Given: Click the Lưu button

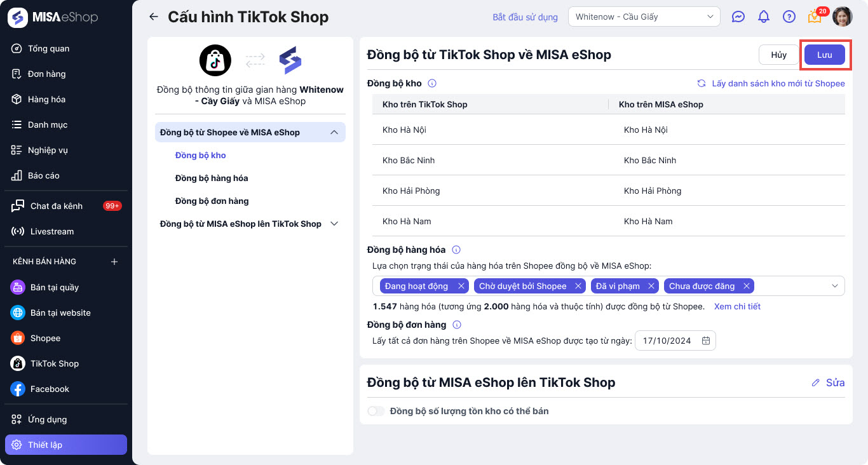Looking at the screenshot, I should coord(824,55).
